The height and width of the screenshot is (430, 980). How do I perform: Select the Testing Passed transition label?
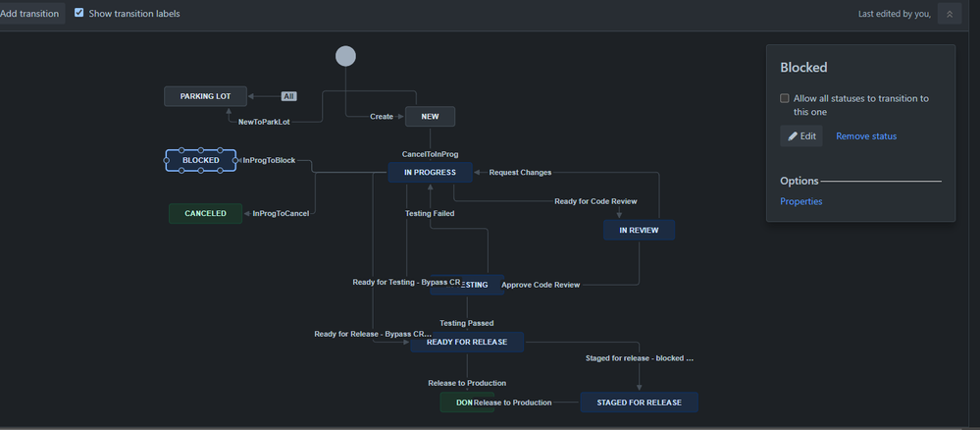tap(466, 323)
